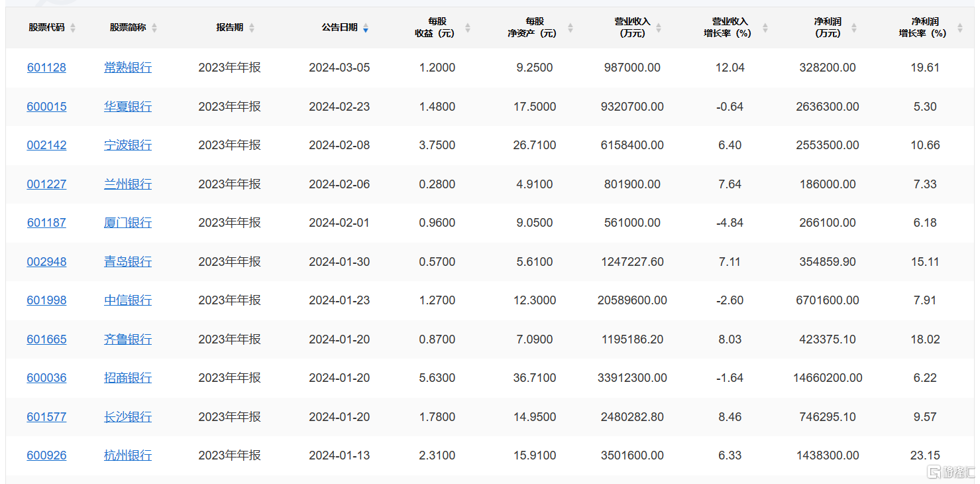Select net profit 14660200.00 cell

tap(828, 378)
